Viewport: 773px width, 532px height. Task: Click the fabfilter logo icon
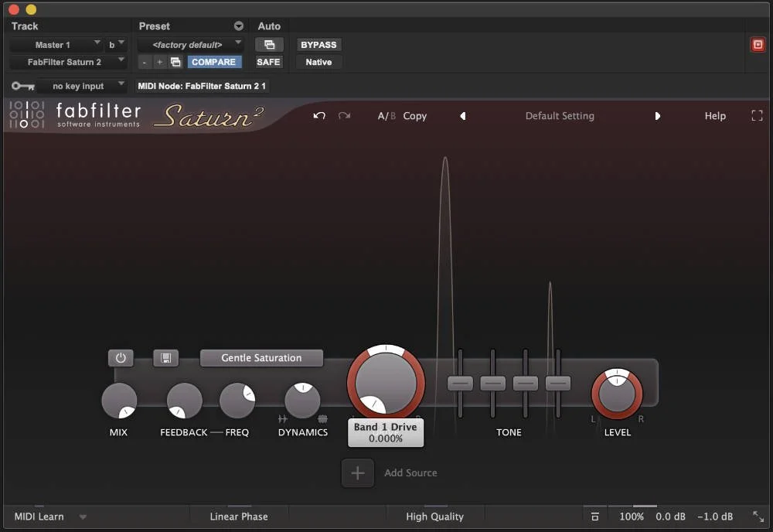tap(26, 114)
